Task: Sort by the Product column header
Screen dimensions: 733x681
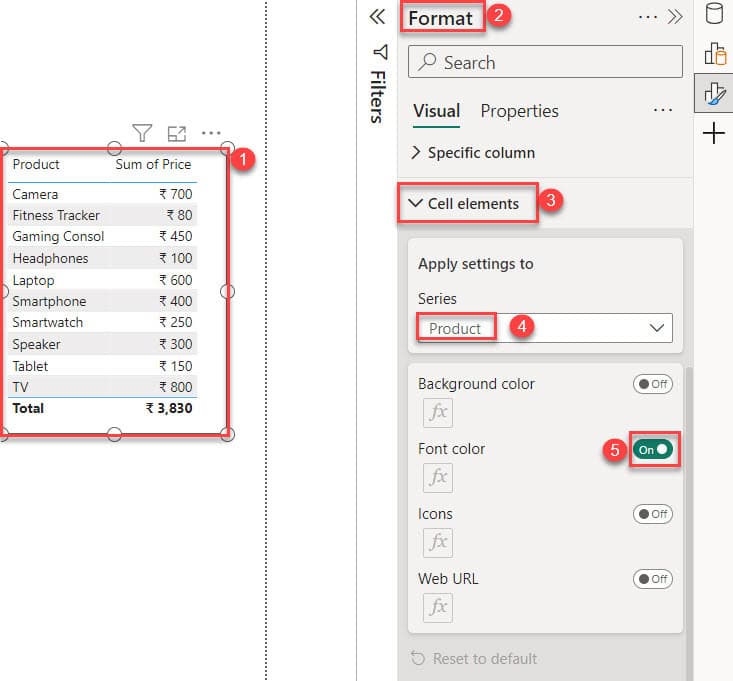Action: coord(36,164)
